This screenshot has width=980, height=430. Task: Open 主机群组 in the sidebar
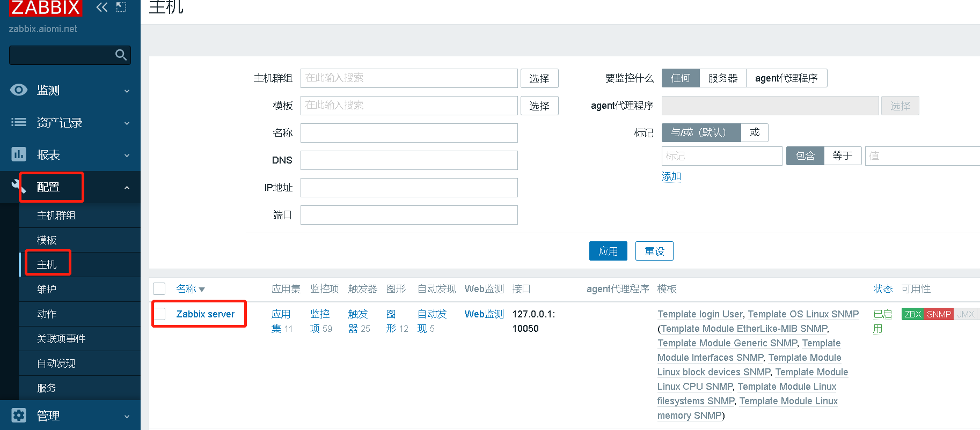click(x=56, y=216)
